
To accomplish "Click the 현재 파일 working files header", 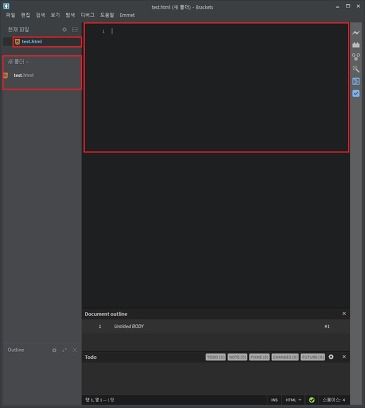I will pyautogui.click(x=18, y=30).
